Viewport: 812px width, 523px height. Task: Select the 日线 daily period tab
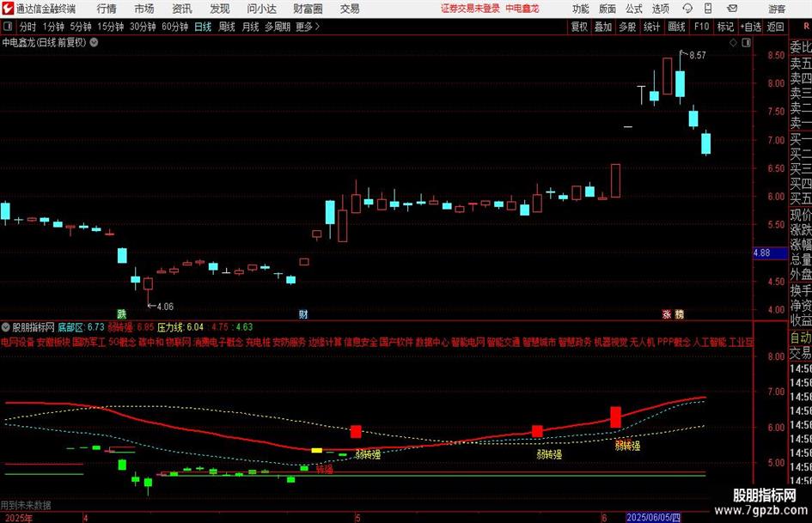pos(203,27)
